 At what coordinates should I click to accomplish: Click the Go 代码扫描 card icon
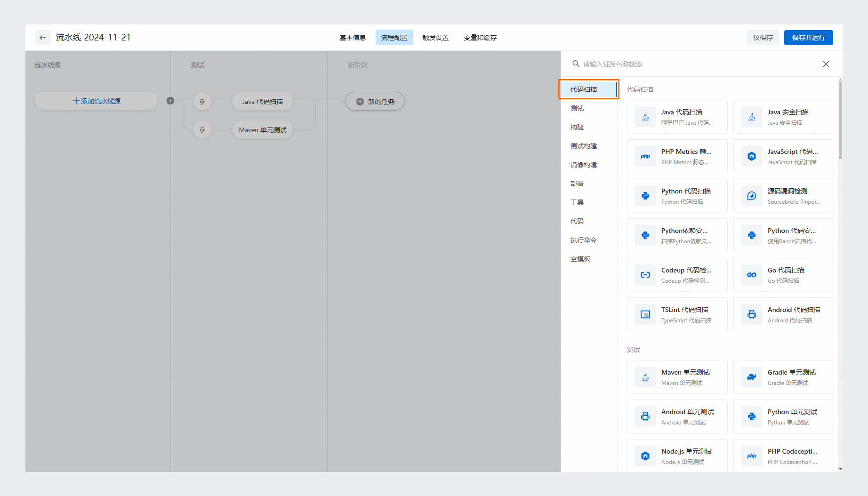752,275
